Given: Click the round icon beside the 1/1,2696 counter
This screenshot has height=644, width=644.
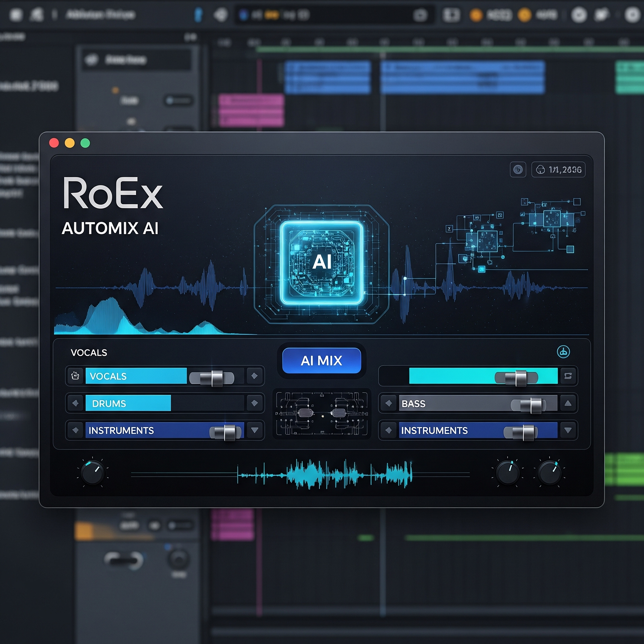Looking at the screenshot, I should point(518,170).
